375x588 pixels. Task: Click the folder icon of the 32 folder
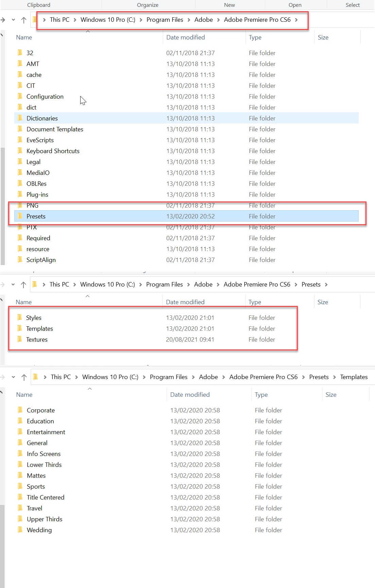pyautogui.click(x=20, y=53)
